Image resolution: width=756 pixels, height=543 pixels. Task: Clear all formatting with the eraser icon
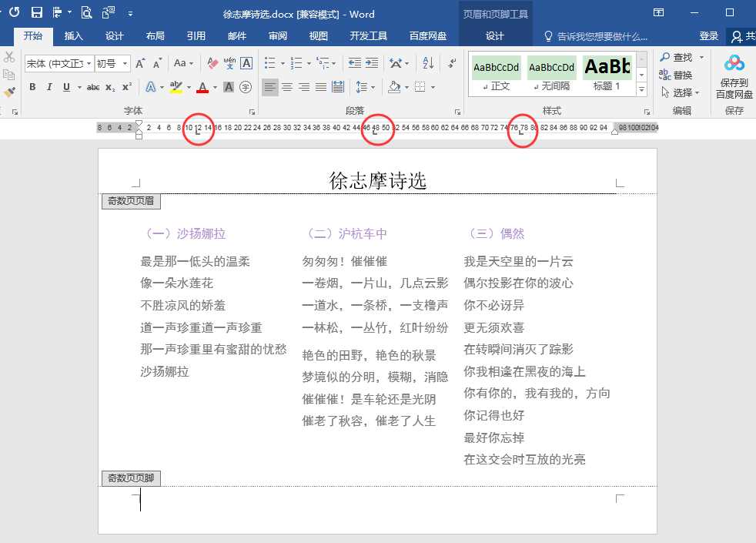pos(212,63)
